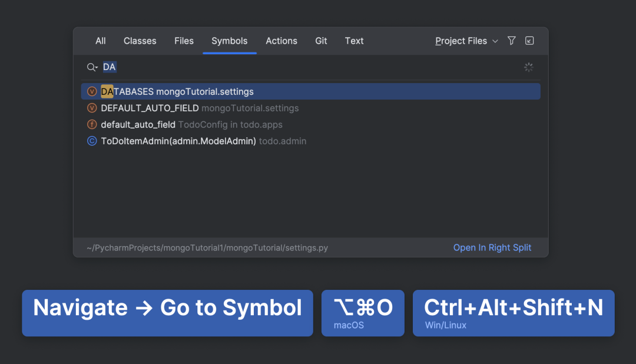Select the DATABASES mongoTutorial.settings result

tap(311, 92)
